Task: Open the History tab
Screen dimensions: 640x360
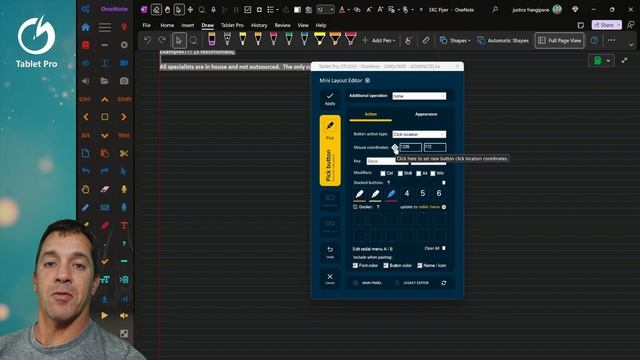Action: pyautogui.click(x=259, y=25)
